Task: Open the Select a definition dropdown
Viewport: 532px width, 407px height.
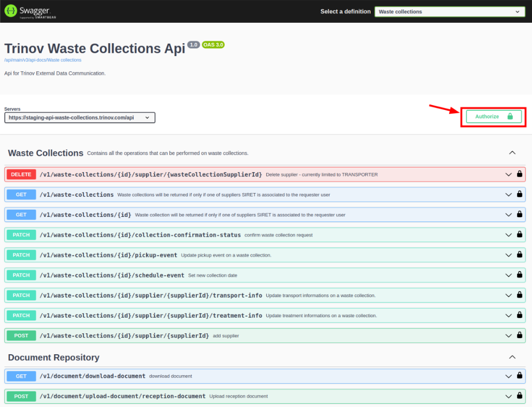Action: pyautogui.click(x=450, y=11)
